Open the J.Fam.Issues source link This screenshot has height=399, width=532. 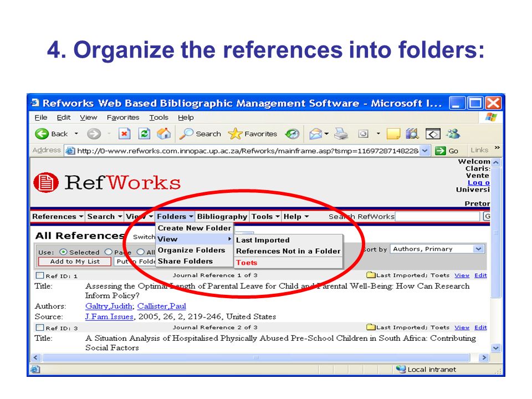pos(109,316)
